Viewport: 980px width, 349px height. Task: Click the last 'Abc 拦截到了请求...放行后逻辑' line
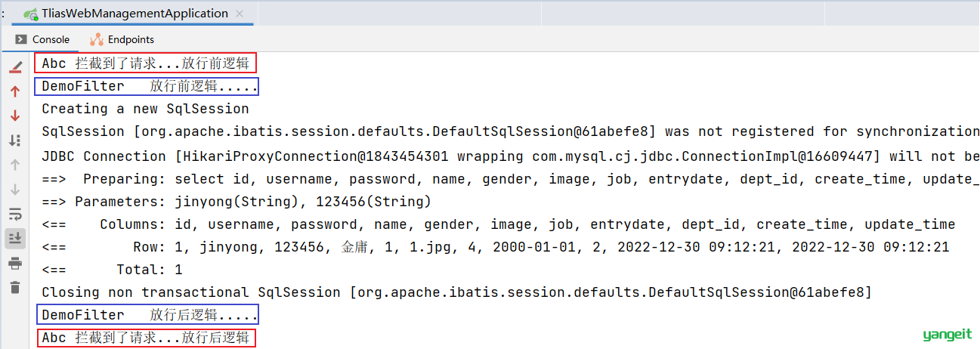tap(145, 338)
